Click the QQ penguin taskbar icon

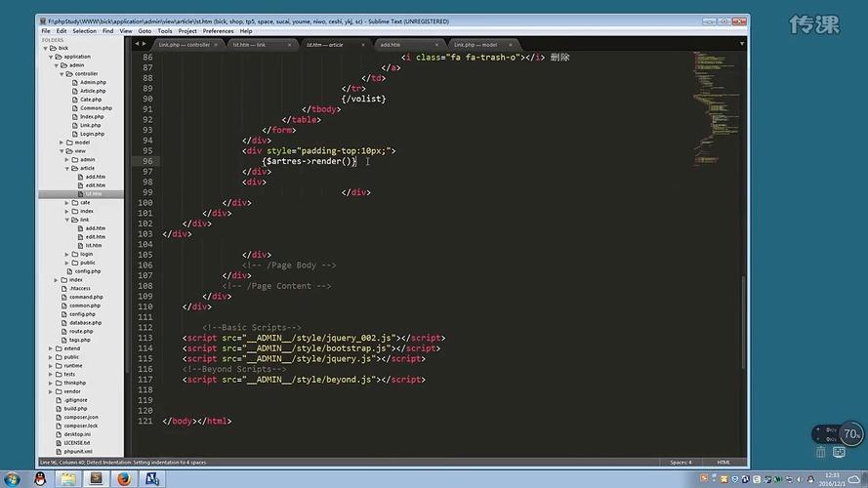[39, 478]
